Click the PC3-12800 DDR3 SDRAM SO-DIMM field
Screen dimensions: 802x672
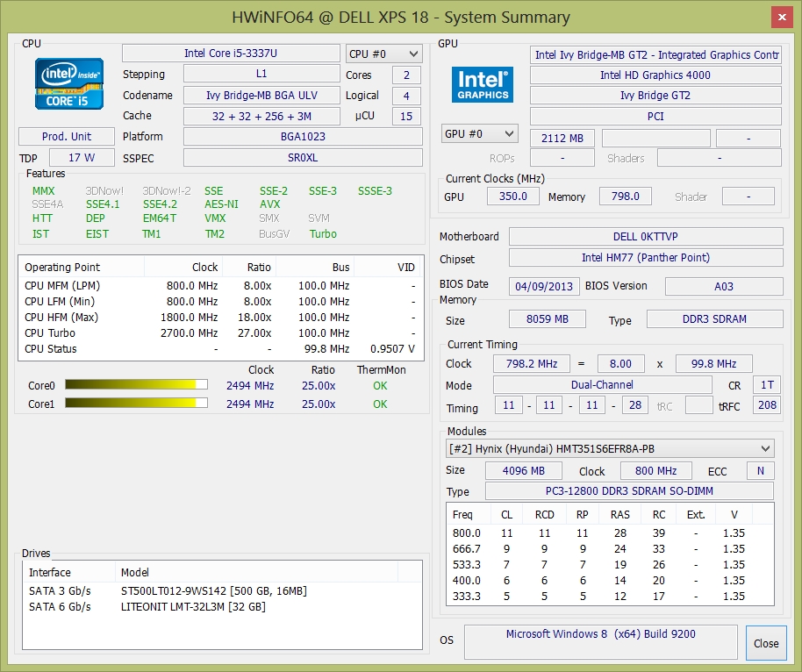click(x=629, y=491)
